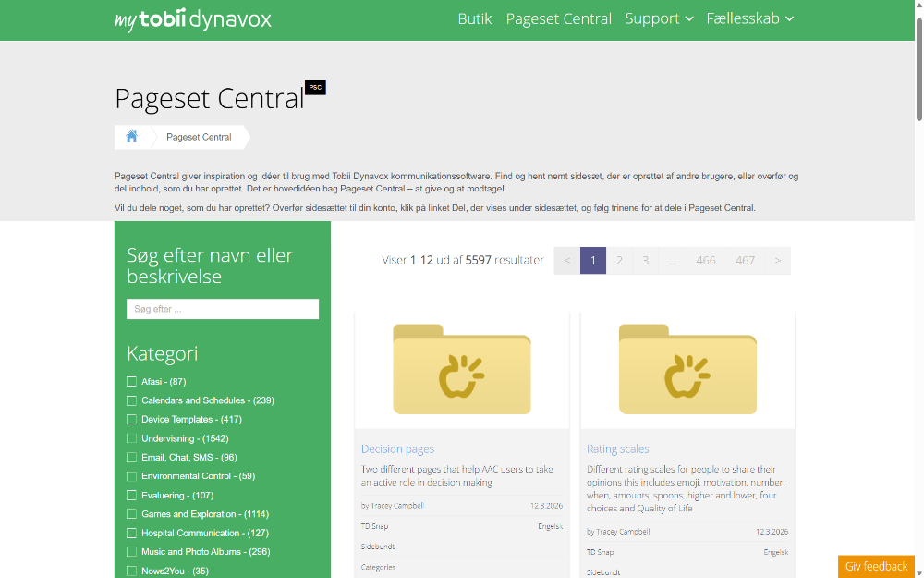Open the Butik menu item

click(475, 18)
